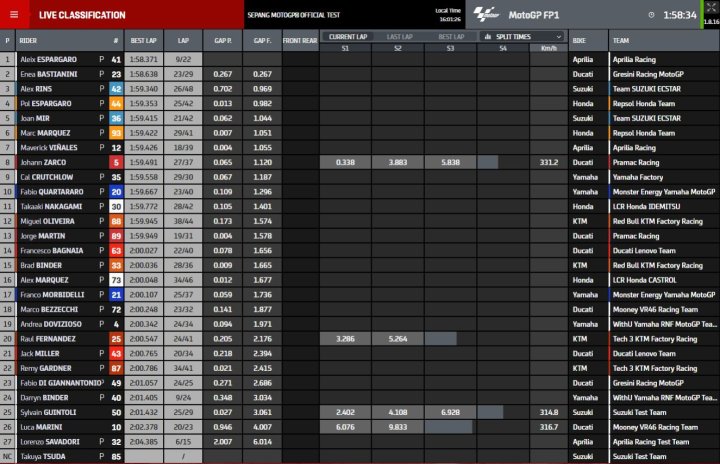720x464 pixels.
Task: Click the Km/h column header
Action: tap(549, 48)
